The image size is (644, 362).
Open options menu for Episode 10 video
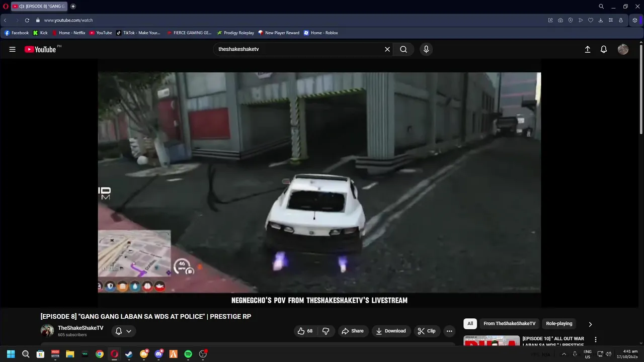coord(596,340)
